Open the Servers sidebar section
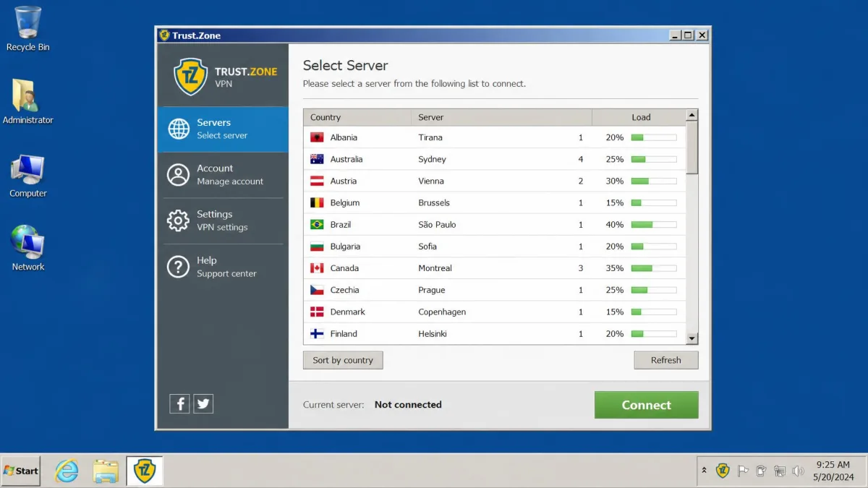Viewport: 868px width, 488px height. coord(223,129)
